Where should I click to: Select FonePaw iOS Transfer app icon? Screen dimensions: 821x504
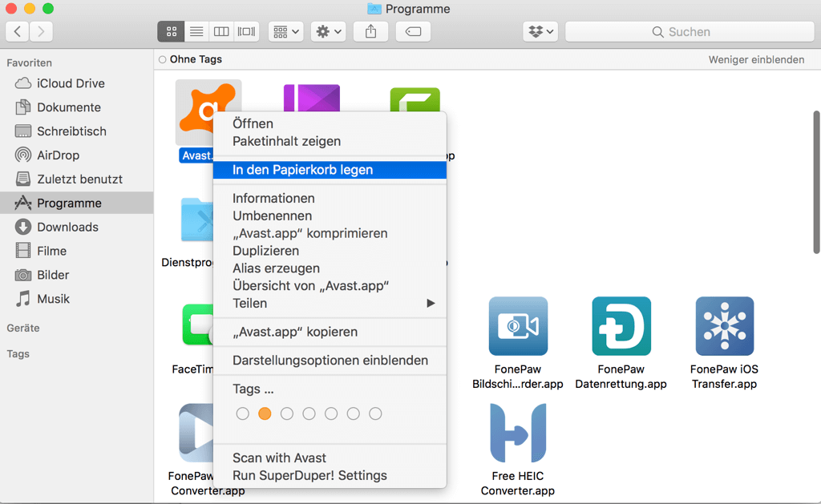click(725, 326)
